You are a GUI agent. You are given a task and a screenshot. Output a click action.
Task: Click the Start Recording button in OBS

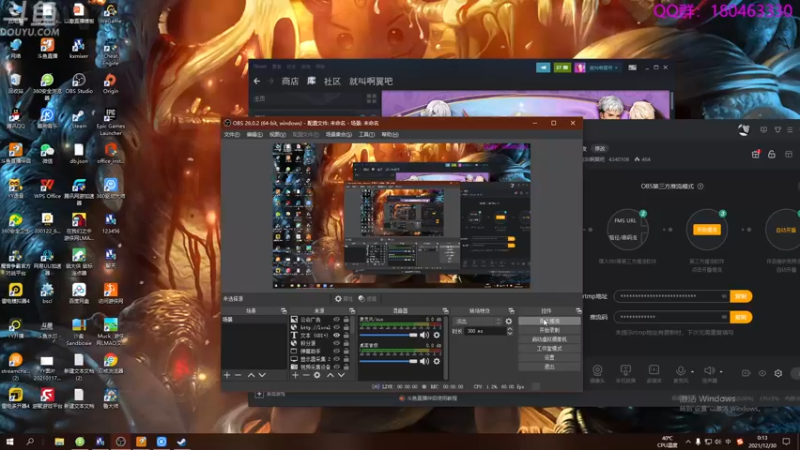549,330
